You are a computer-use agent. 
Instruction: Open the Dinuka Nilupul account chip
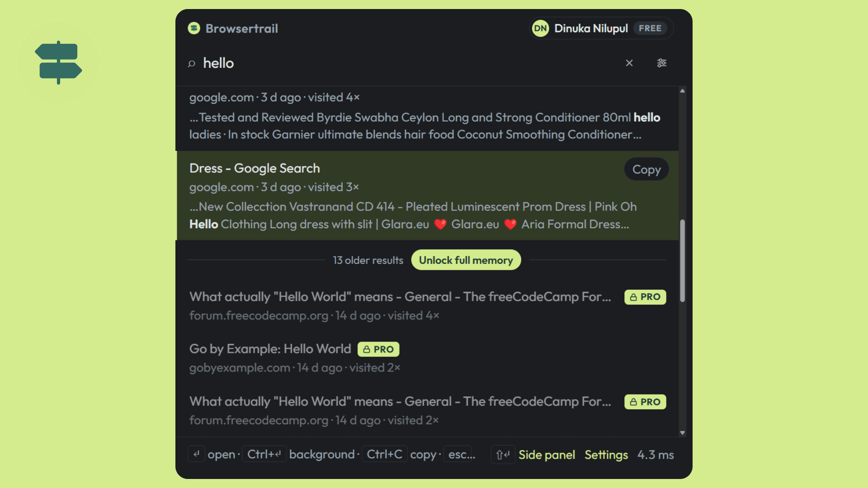coord(601,28)
